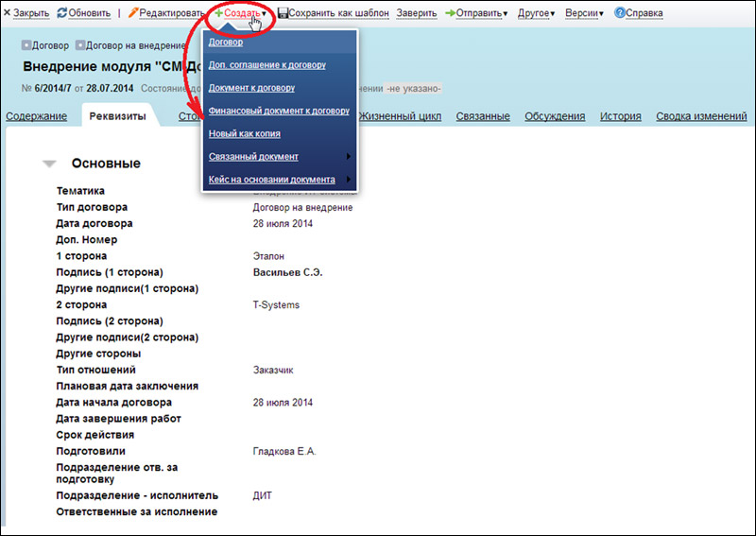Expand the Другое dropdown

[x=536, y=13]
